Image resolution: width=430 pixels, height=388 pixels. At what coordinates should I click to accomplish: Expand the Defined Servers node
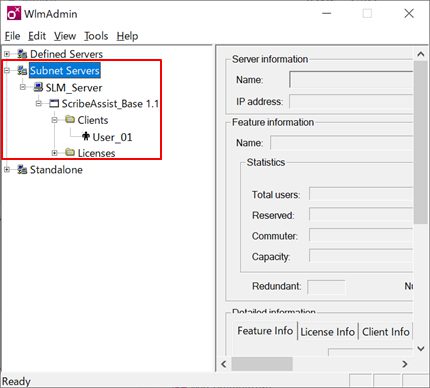7,54
